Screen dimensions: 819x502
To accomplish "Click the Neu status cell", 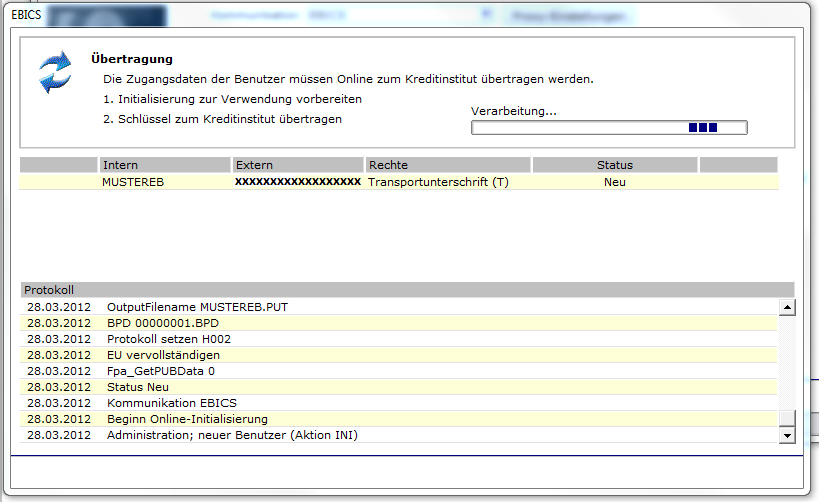I will tap(615, 182).
